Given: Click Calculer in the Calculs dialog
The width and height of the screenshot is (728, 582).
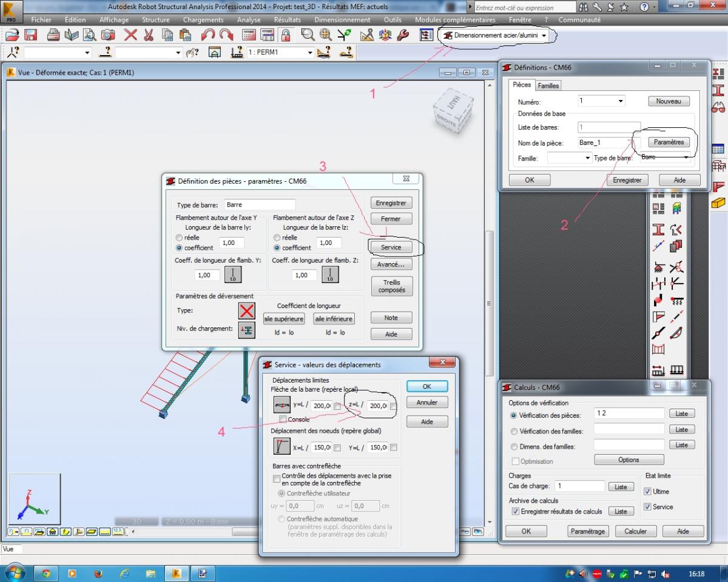Looking at the screenshot, I should click(635, 531).
